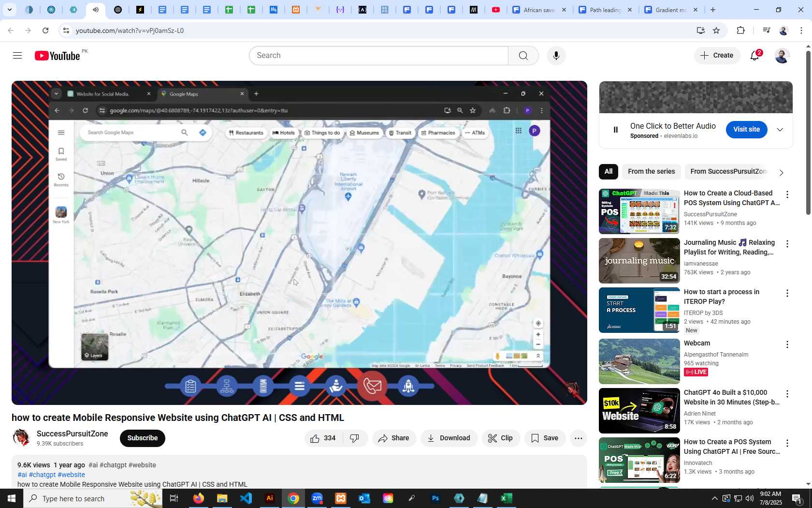This screenshot has height=508, width=812.
Task: Install app icon in address bar
Action: [x=700, y=30]
